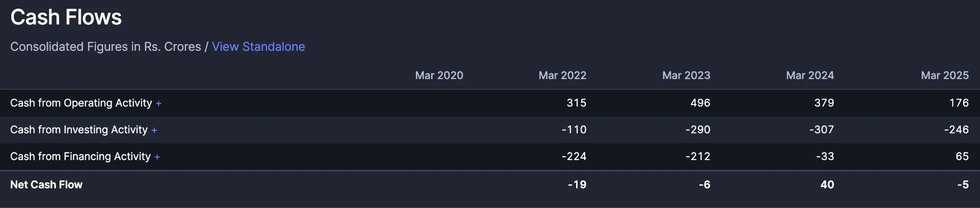Select the Mar 2022 column header
Screen dimensions: 980x208
click(562, 75)
